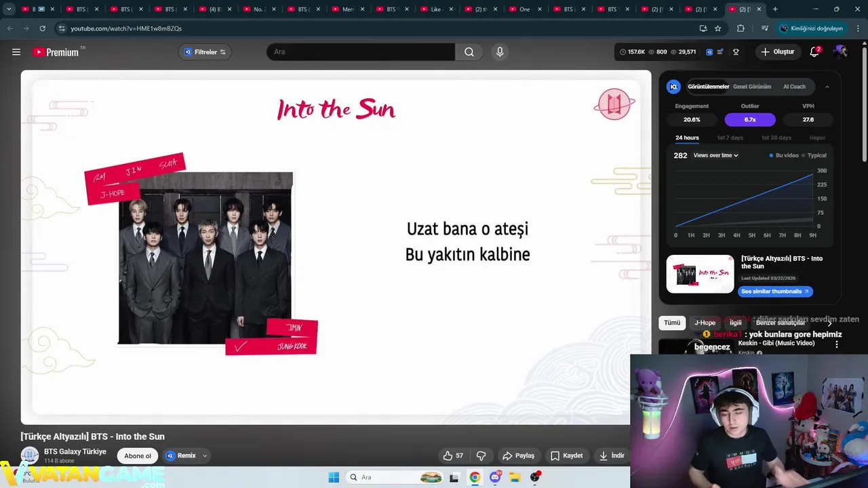868x488 pixels.
Task: Open the tab search dropdown arrow
Action: click(x=9, y=9)
